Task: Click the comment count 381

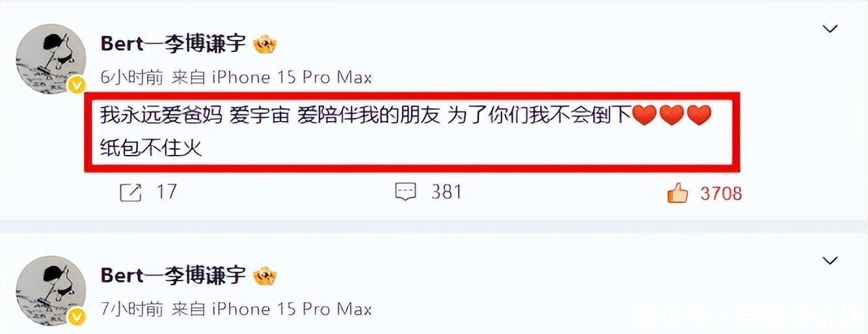Action: (446, 192)
